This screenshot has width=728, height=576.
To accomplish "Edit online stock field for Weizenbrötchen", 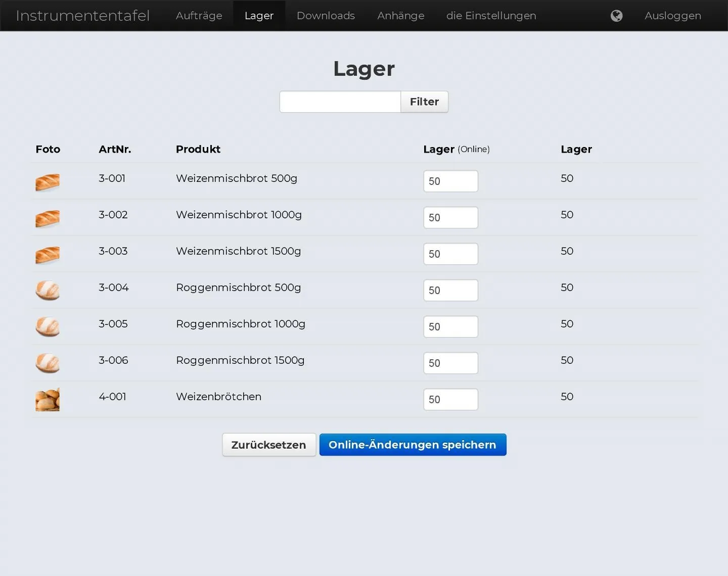I will 450,399.
